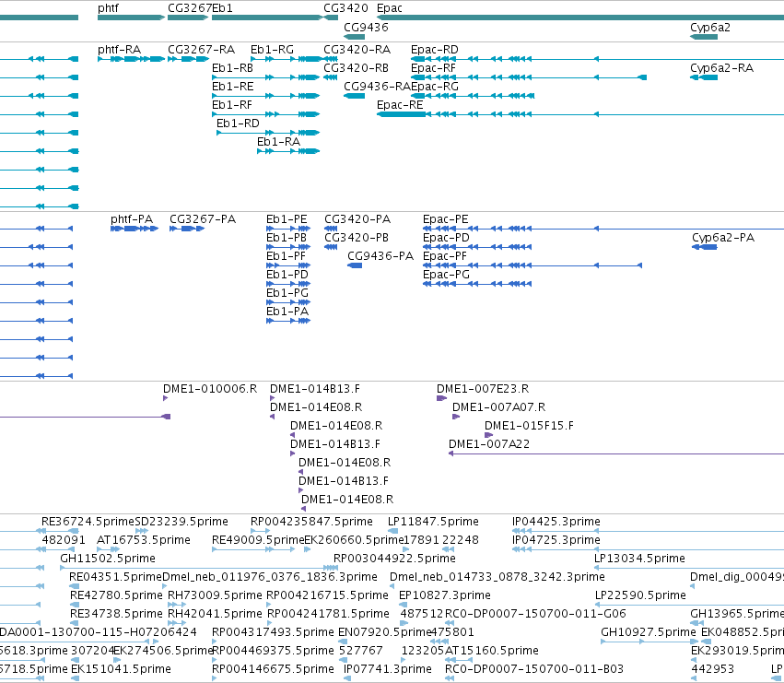The width and height of the screenshot is (784, 683).
Task: Click the CG9436-RA transcript glyph
Action: pyautogui.click(x=354, y=96)
